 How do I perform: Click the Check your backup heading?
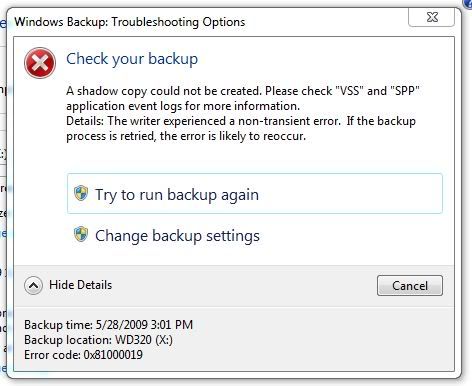click(132, 59)
